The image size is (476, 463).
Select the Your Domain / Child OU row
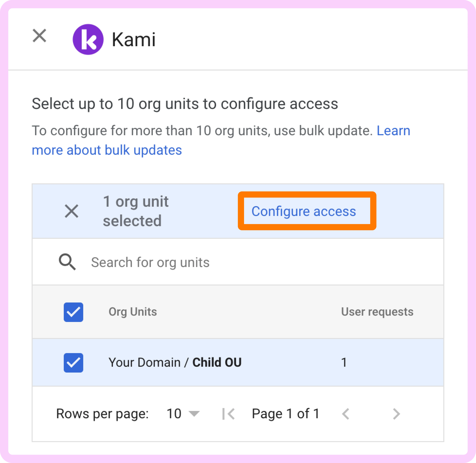click(x=175, y=362)
